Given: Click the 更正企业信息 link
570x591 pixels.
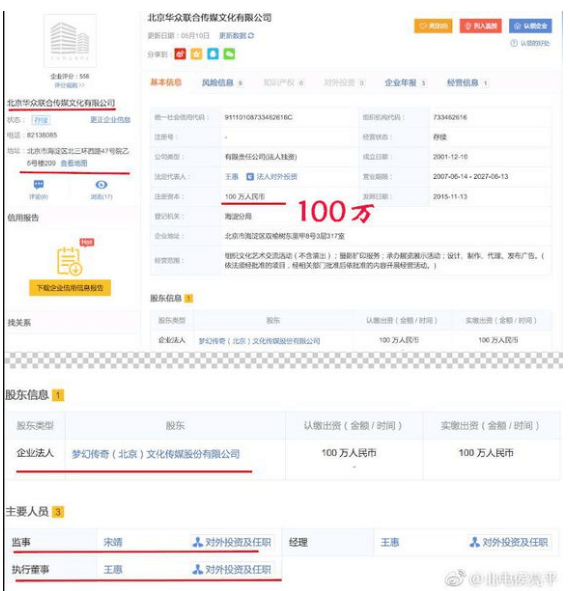Looking at the screenshot, I should (110, 119).
